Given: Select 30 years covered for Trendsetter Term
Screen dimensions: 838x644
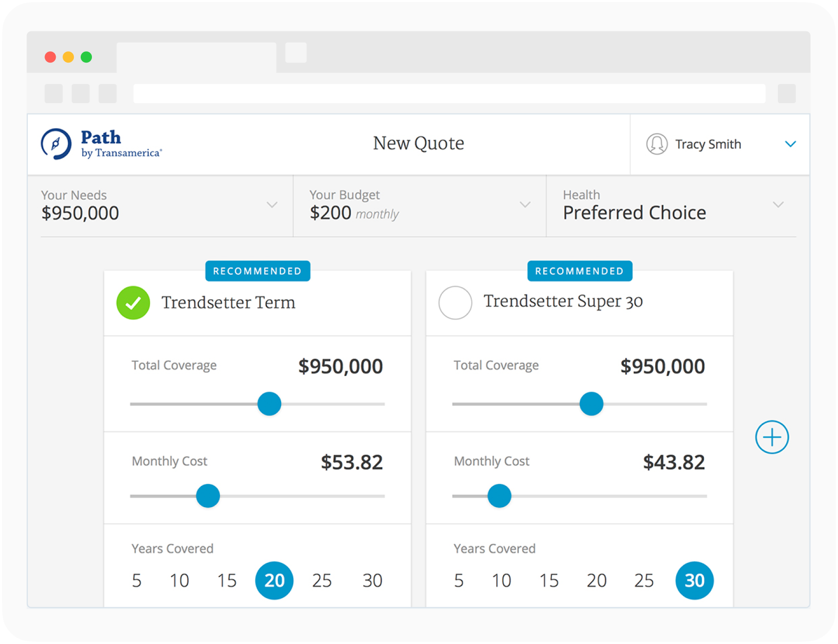Looking at the screenshot, I should click(x=372, y=580).
